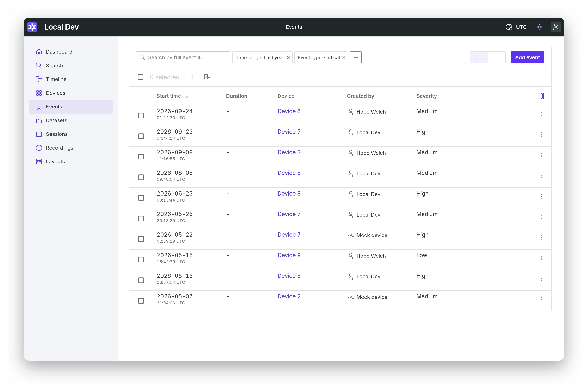Click the merge events icon
The image size is (588, 391).
(207, 77)
